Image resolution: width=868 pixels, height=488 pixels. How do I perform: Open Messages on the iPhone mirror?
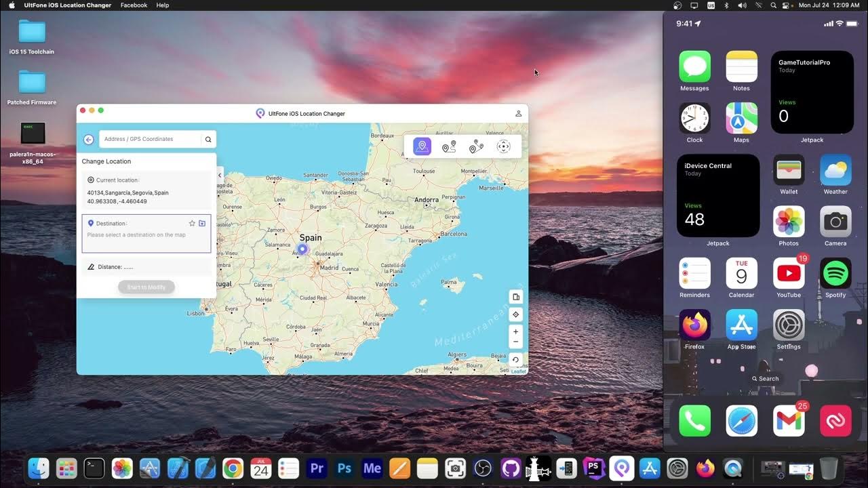(694, 66)
